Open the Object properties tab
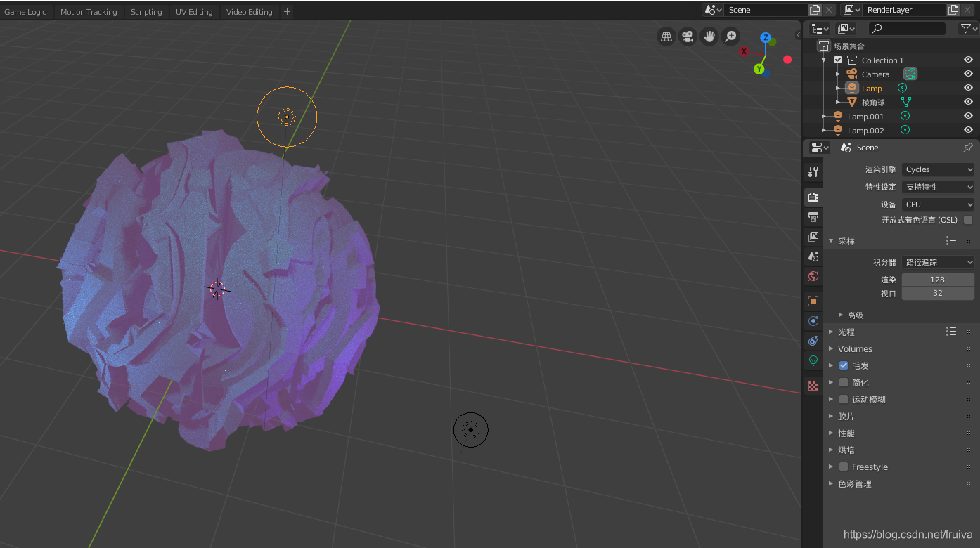Image resolution: width=980 pixels, height=548 pixels. 813,301
